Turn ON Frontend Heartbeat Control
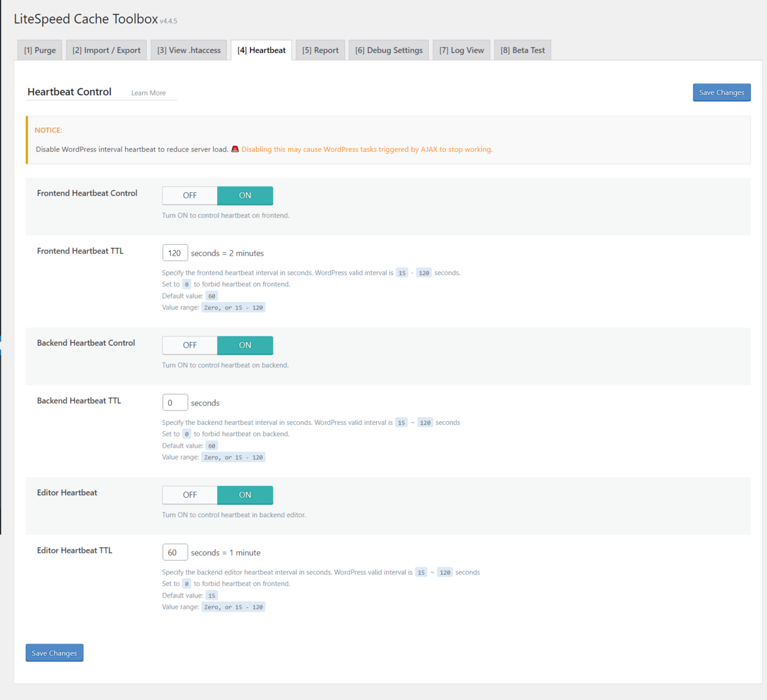 (245, 195)
